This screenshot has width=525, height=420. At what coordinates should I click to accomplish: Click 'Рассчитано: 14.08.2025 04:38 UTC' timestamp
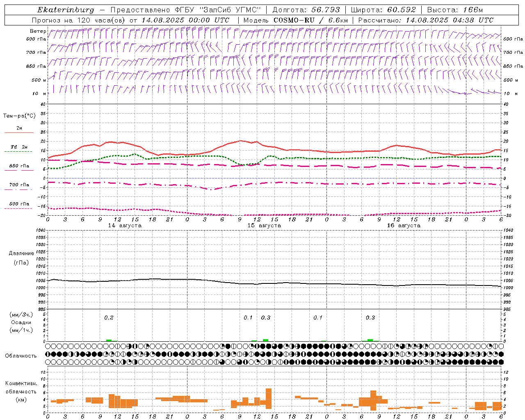(426, 20)
